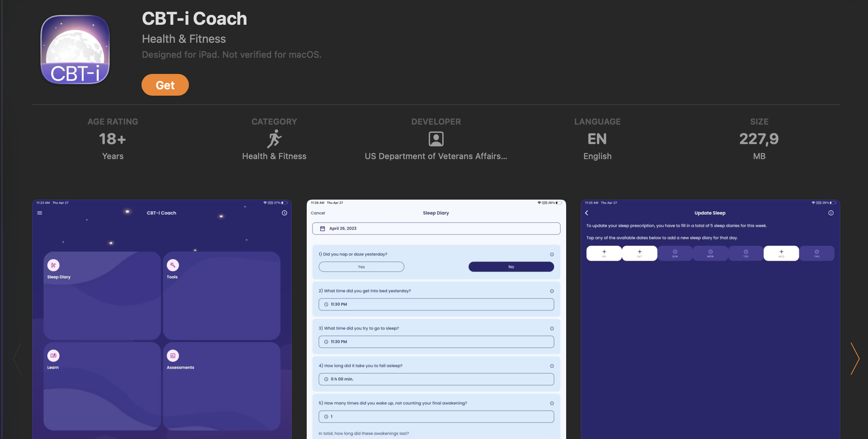Show info for the nap or doze question
Screen dimensions: 868x439
click(x=552, y=254)
